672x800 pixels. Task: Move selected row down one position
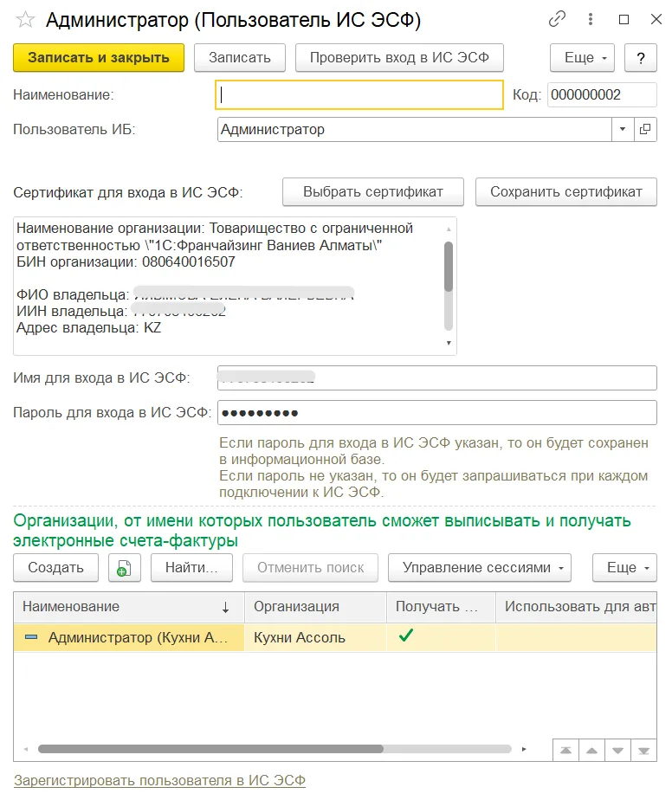(x=618, y=751)
